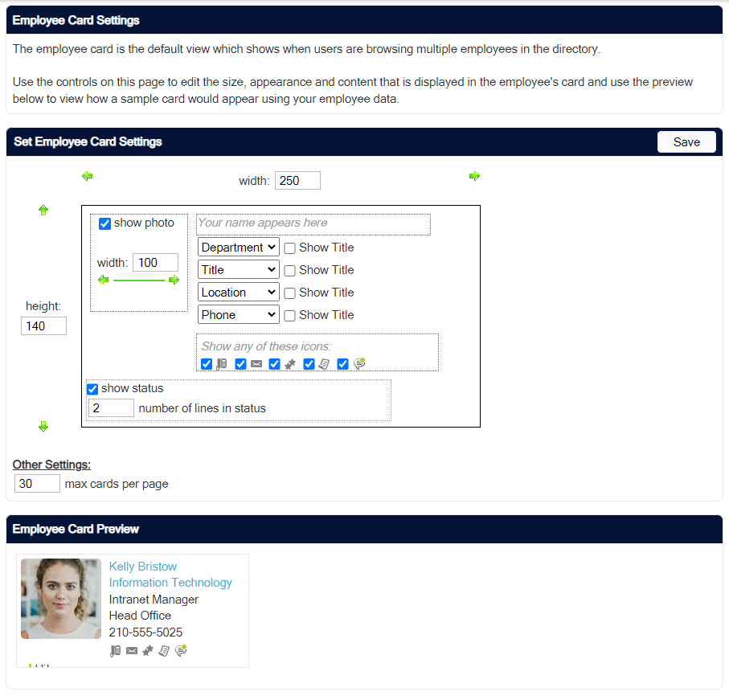The height and width of the screenshot is (700, 729).
Task: Click the email envelope icon in the icon settings row
Action: pos(256,364)
